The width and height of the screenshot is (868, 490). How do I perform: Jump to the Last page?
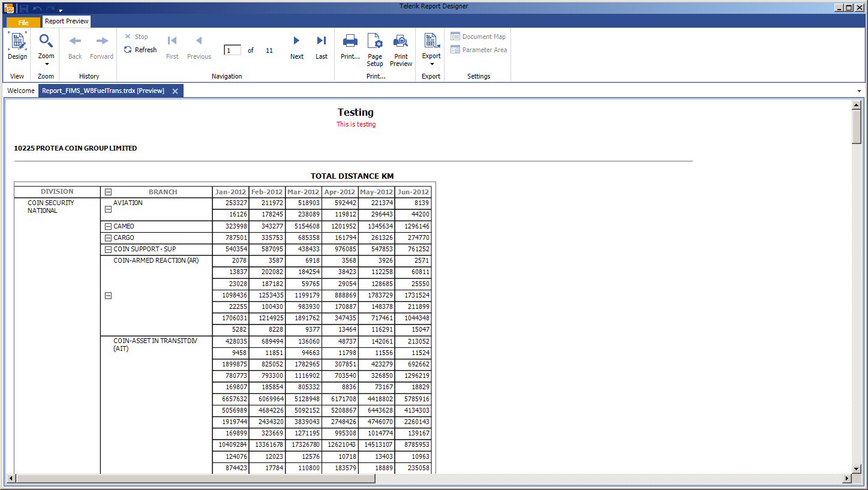tap(322, 47)
